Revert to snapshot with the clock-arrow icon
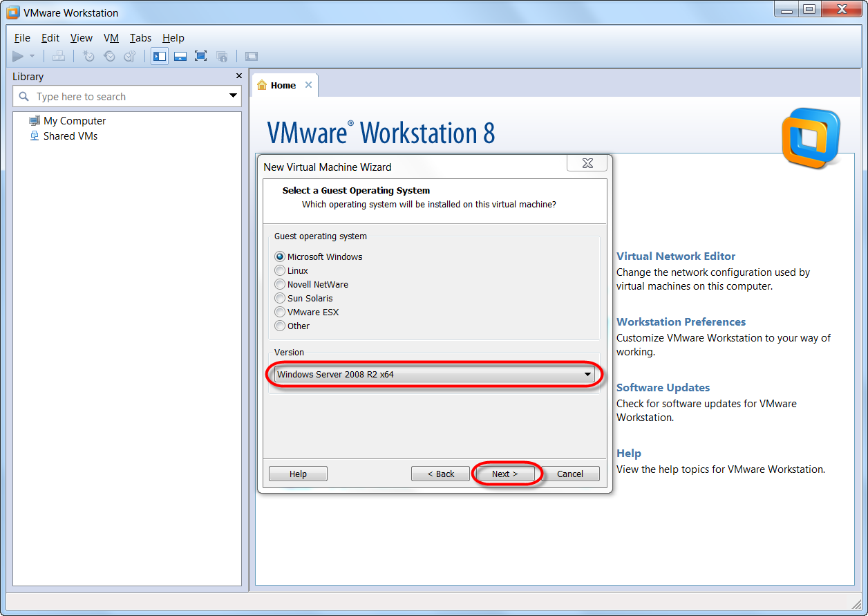The width and height of the screenshot is (868, 616). pyautogui.click(x=109, y=57)
